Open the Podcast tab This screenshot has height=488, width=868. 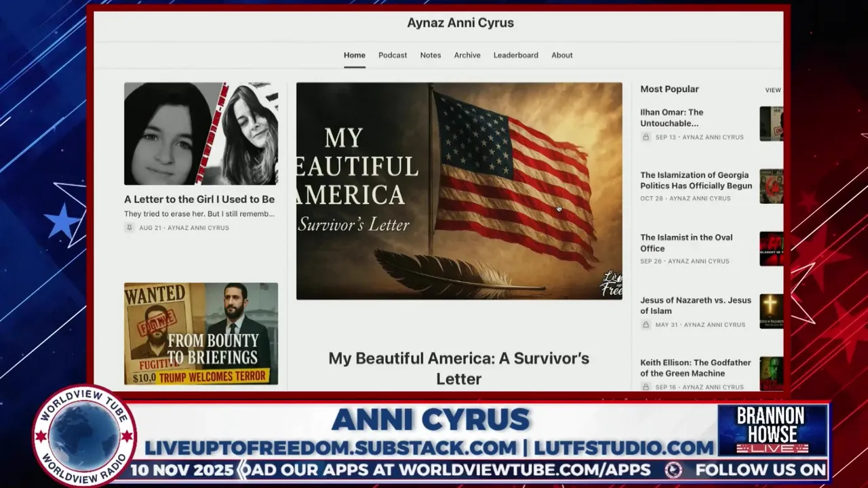[393, 55]
